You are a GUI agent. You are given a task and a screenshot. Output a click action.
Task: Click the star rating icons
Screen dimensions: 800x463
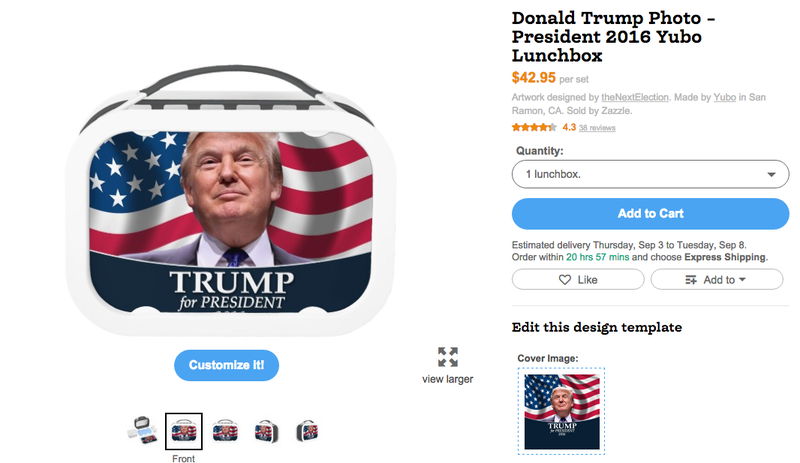point(534,127)
